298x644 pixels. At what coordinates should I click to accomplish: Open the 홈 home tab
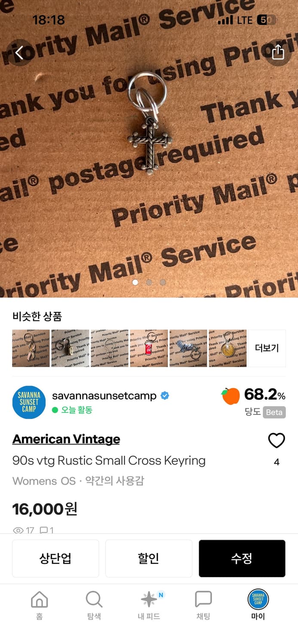tap(39, 605)
